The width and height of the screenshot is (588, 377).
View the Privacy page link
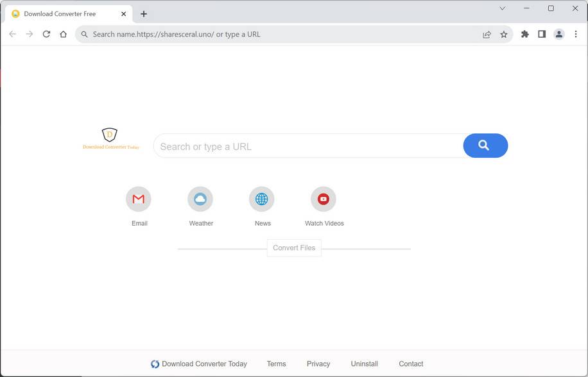point(318,364)
